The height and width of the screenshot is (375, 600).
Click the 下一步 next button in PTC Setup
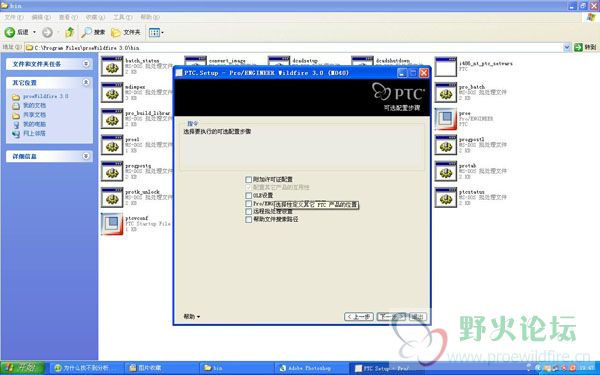(391, 317)
